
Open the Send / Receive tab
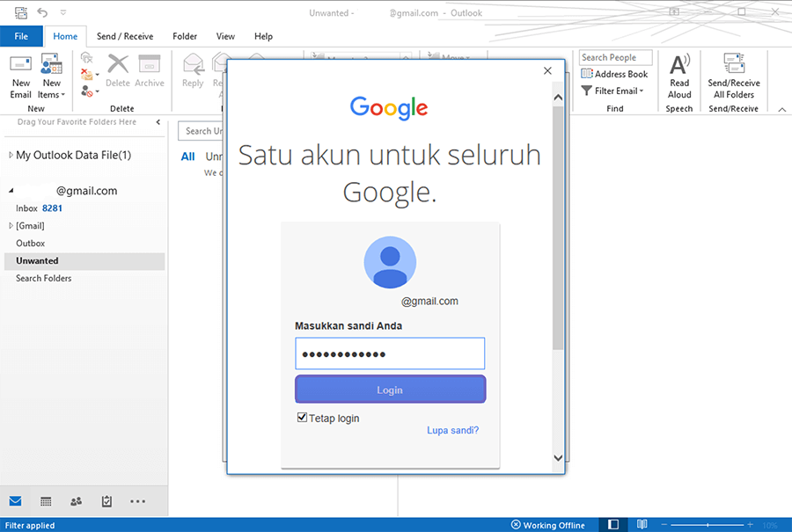point(125,36)
